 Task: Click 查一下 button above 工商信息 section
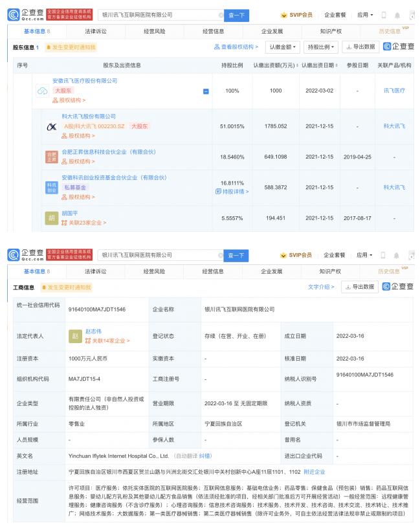(236, 256)
